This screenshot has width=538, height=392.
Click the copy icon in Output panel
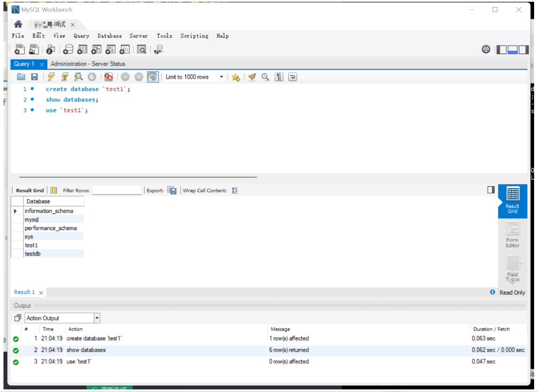click(x=18, y=318)
